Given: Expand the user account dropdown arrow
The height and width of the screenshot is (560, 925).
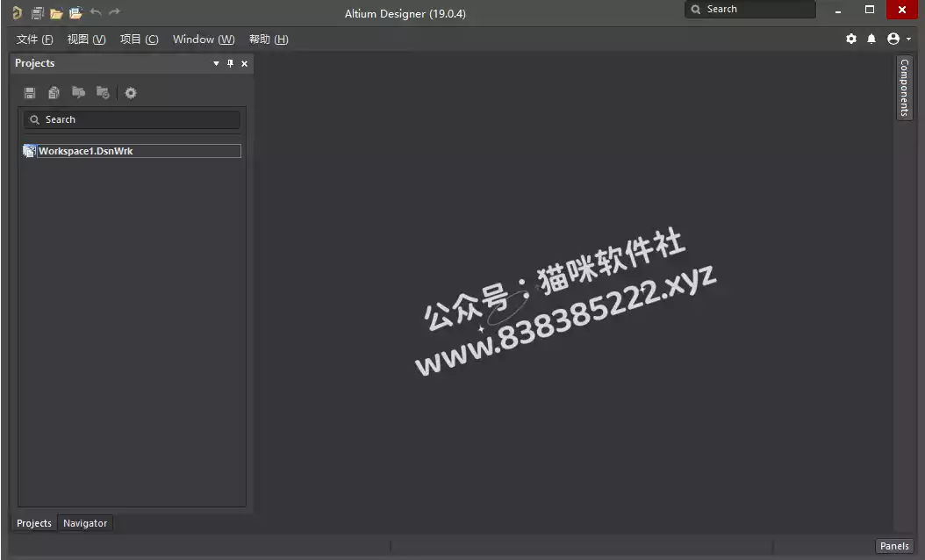Looking at the screenshot, I should (908, 39).
